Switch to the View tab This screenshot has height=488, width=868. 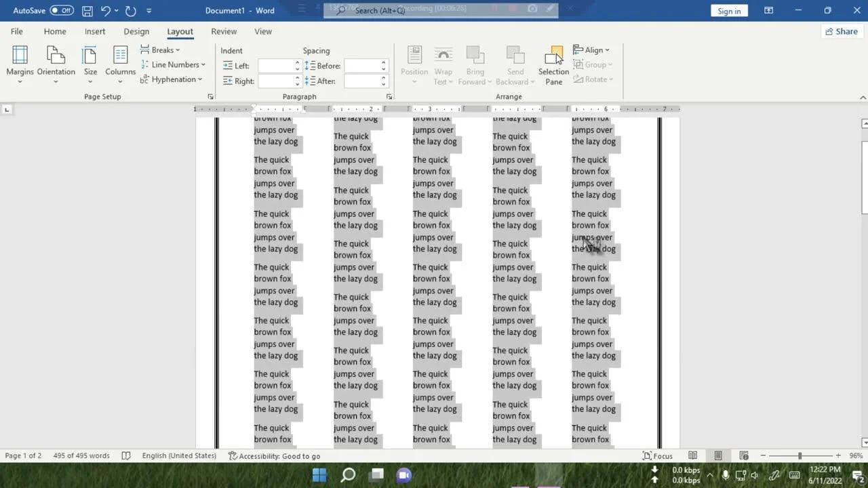263,31
